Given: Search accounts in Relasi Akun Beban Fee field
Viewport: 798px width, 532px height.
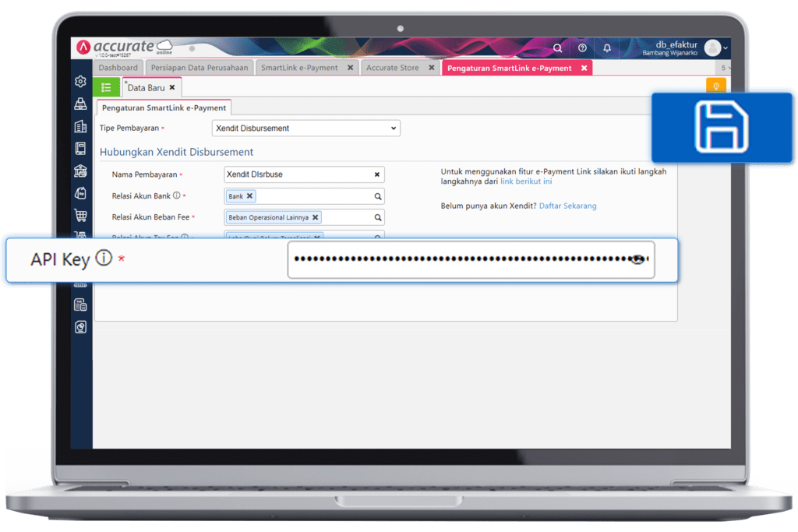Looking at the screenshot, I should [378, 217].
